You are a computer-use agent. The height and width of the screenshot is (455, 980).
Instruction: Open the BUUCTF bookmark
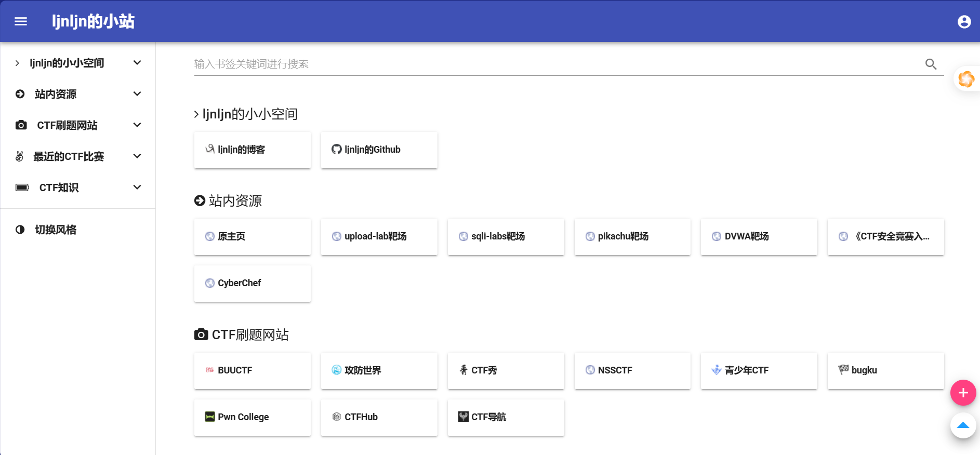click(253, 370)
